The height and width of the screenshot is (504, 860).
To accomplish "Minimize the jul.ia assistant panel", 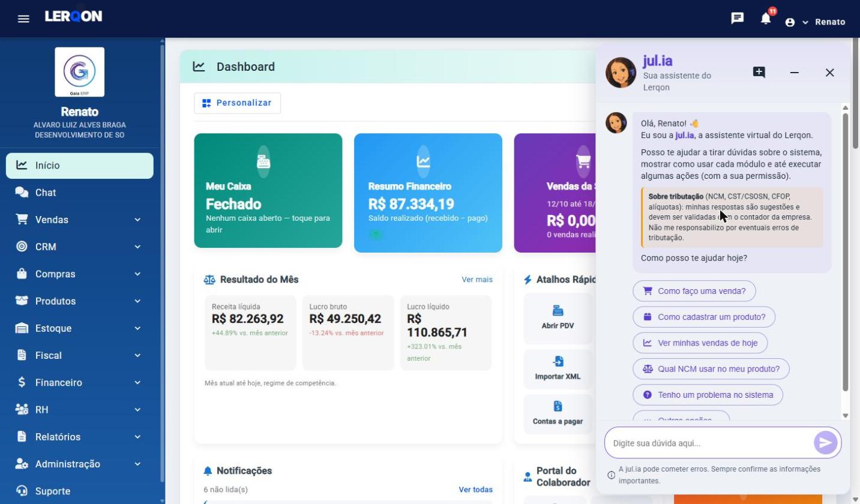I will [x=795, y=73].
